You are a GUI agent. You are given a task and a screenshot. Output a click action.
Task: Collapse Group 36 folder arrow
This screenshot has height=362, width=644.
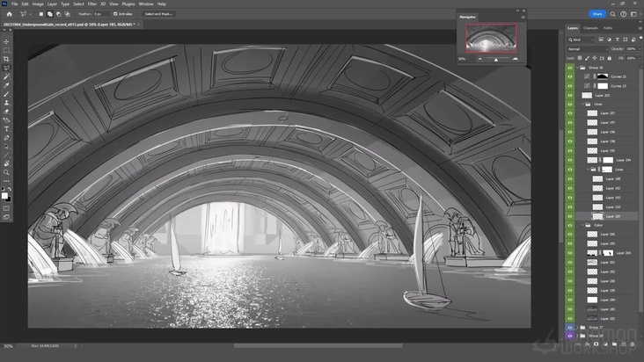[577, 68]
